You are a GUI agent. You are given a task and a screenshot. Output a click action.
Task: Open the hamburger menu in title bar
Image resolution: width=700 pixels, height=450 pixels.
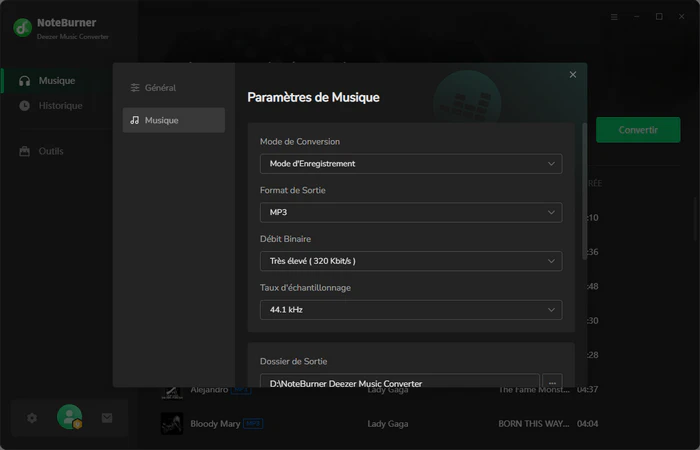click(614, 17)
